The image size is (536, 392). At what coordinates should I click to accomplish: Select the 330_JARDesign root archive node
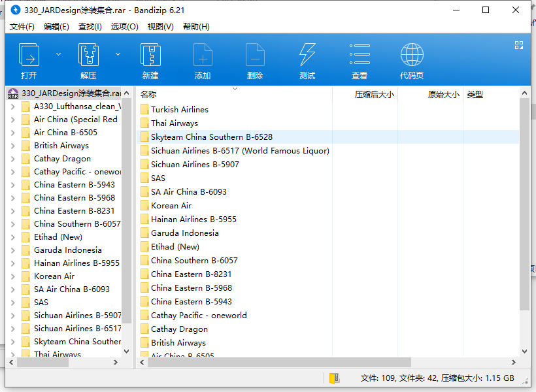[x=71, y=93]
